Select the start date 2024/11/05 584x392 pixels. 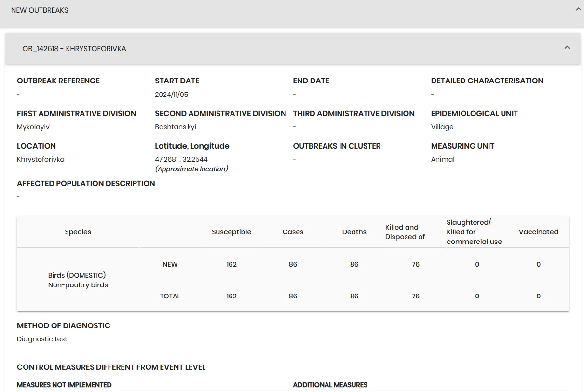pyautogui.click(x=172, y=95)
